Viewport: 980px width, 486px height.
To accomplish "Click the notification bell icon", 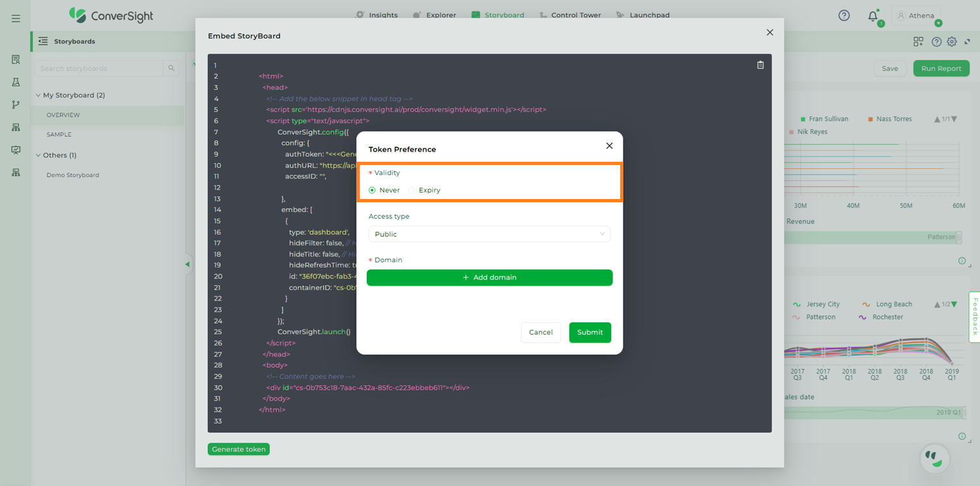I will (x=872, y=16).
